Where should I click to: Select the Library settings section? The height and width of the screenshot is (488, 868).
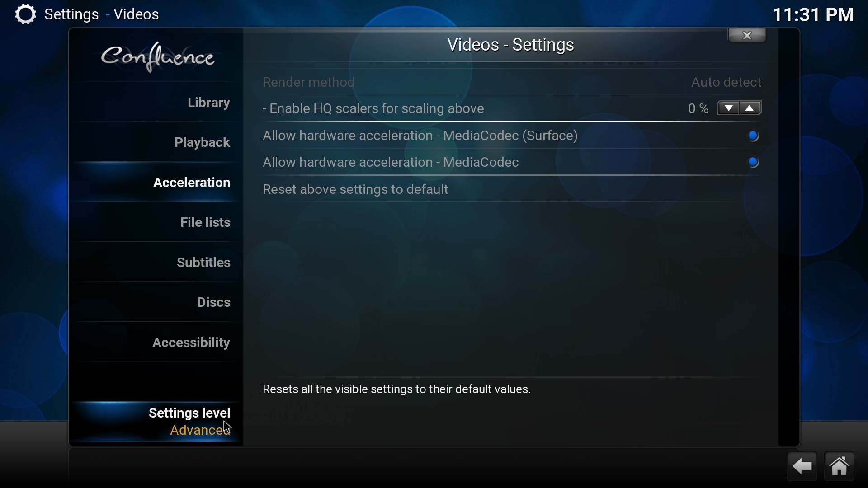coord(209,103)
